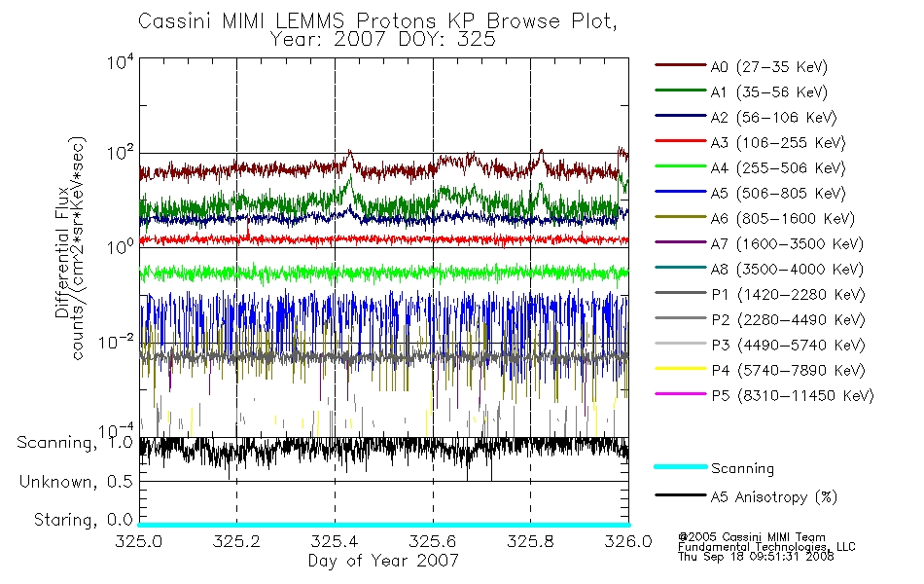Click the light gray P3 legend line
Screen dimensions: 924x584
click(x=681, y=344)
